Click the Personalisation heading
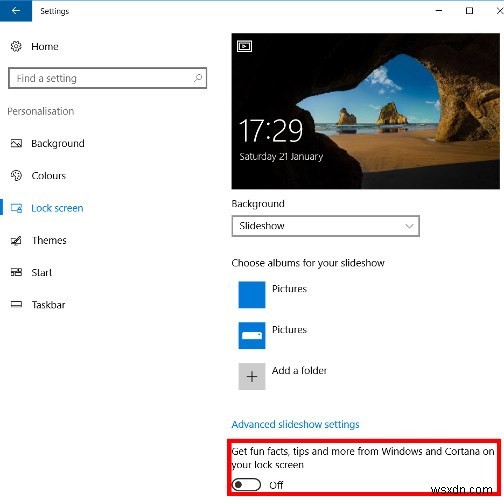The width and height of the screenshot is (504, 500). pyautogui.click(x=41, y=111)
